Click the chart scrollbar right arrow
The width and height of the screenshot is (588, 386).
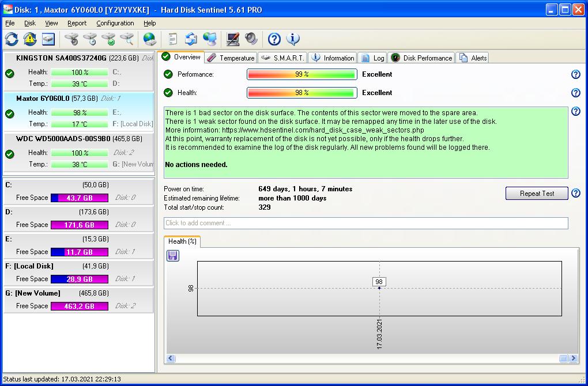(573, 358)
